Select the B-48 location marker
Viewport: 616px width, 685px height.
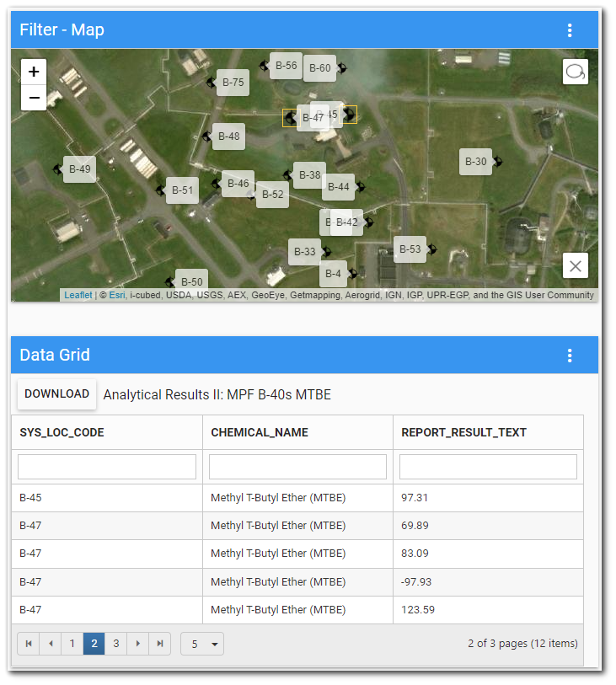[x=206, y=136]
